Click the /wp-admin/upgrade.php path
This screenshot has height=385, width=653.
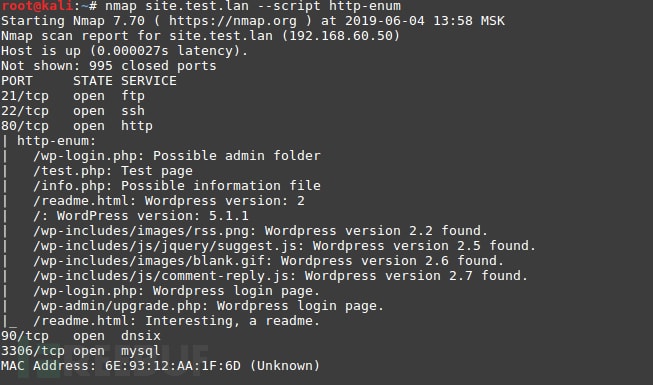[x=121, y=306]
